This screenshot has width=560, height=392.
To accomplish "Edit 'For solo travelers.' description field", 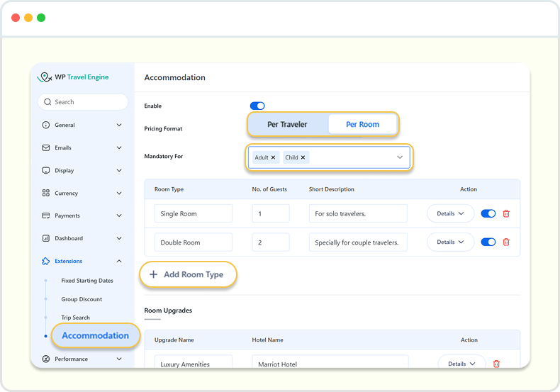I will 358,213.
